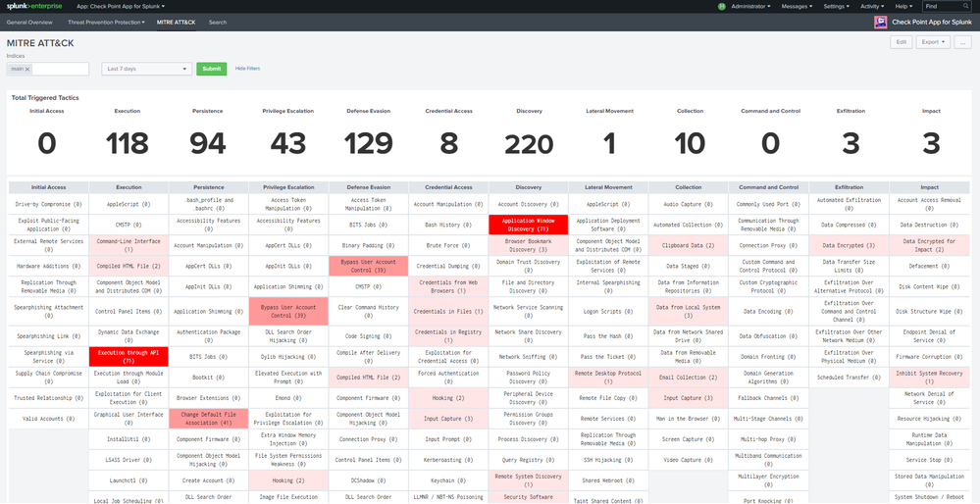Click the green health status icon
Screen dimensions: 980x504
click(722, 6)
